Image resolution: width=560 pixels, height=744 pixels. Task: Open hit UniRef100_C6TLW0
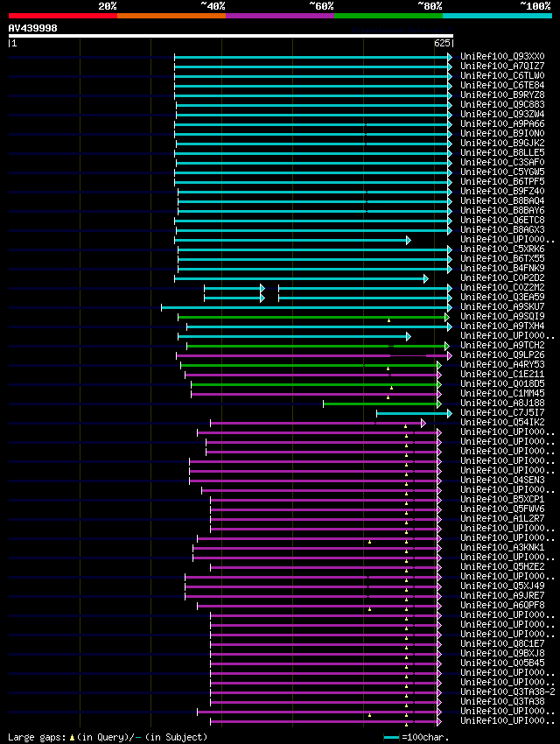(502, 75)
